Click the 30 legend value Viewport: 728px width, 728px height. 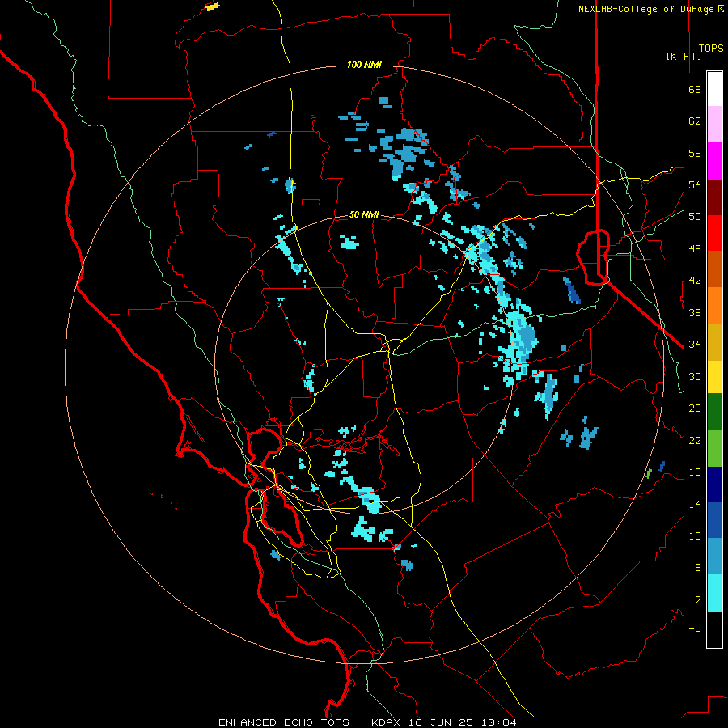pos(695,376)
